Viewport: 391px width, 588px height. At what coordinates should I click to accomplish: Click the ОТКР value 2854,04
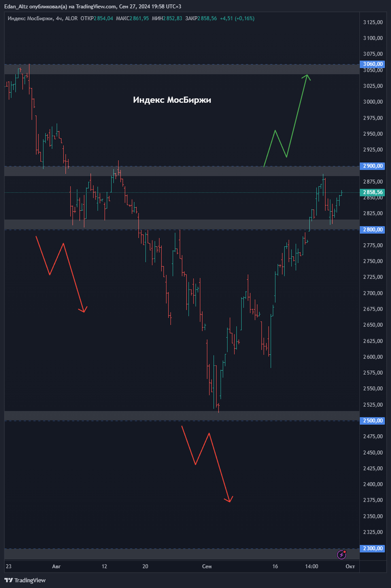(104, 18)
